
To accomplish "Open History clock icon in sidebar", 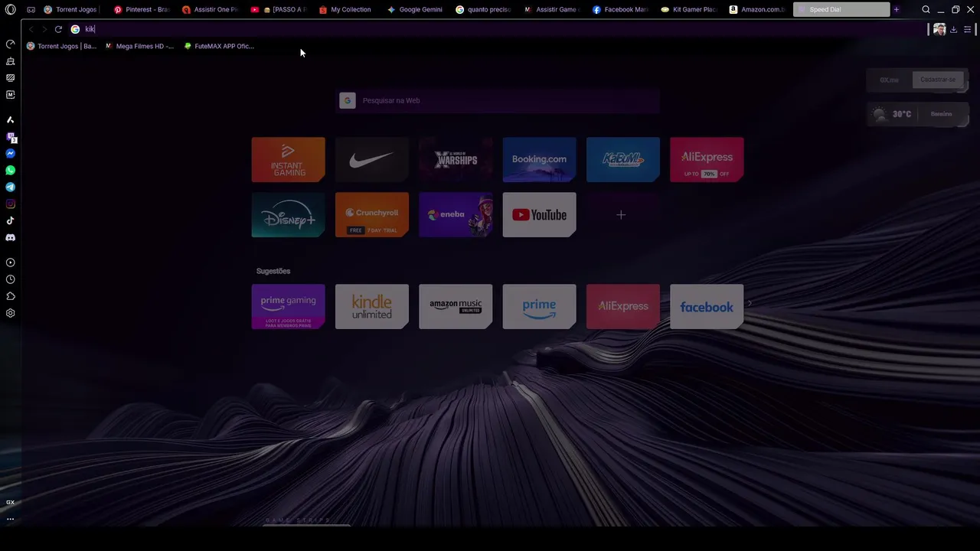I will click(10, 279).
